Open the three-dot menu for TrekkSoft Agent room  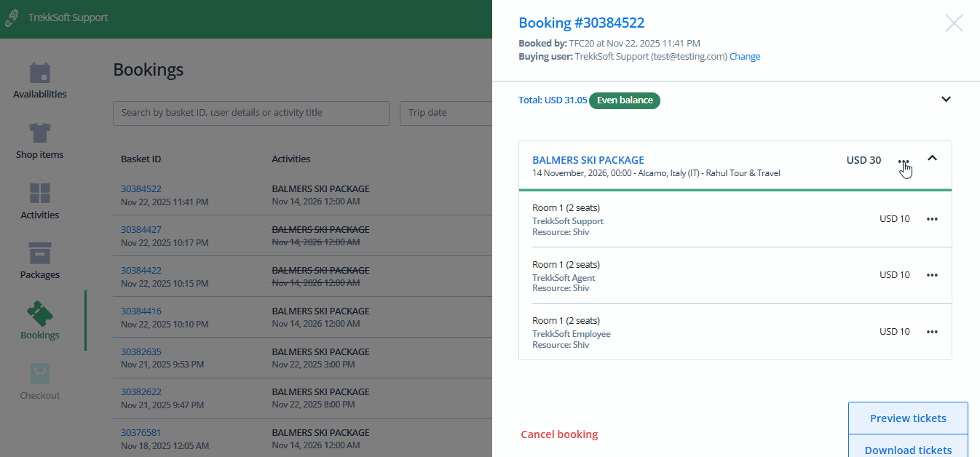933,274
